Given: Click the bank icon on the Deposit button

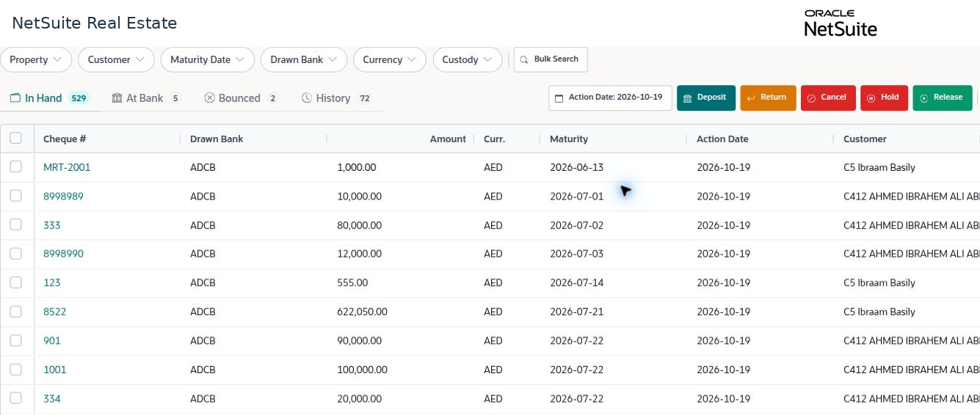Looking at the screenshot, I should pos(687,98).
